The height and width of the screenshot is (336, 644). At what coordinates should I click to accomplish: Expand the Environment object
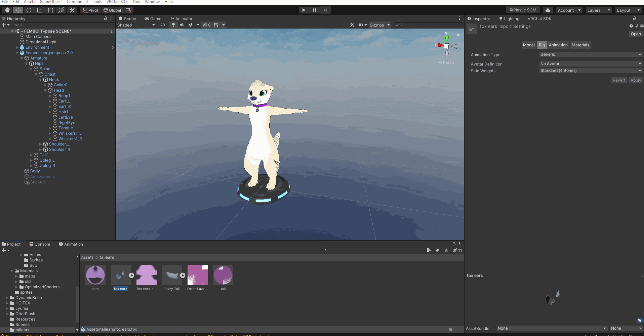tap(17, 47)
